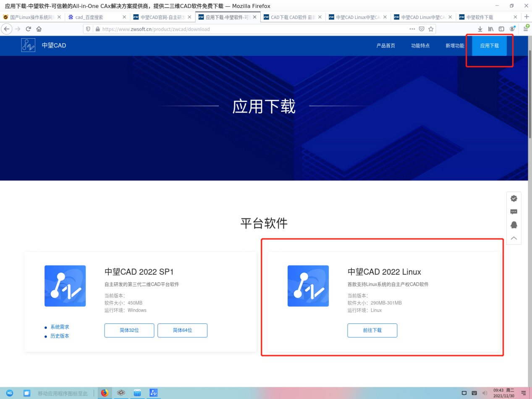The width and height of the screenshot is (532, 399).
Task: Switch to the 中望CAD官网 tab
Action: (x=162, y=17)
